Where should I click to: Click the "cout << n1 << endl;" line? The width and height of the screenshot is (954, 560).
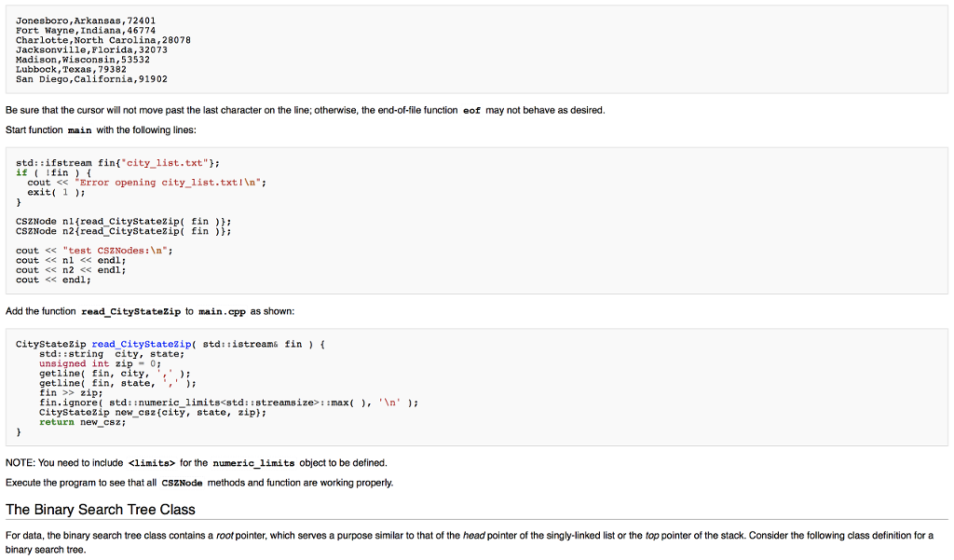[71, 261]
